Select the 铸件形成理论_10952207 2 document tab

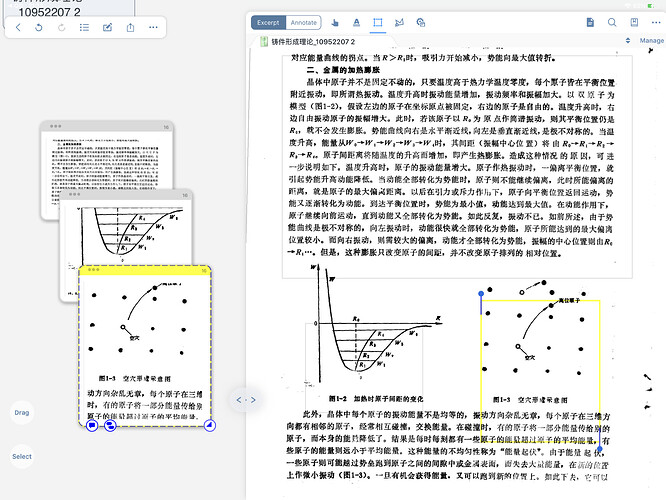click(x=313, y=42)
